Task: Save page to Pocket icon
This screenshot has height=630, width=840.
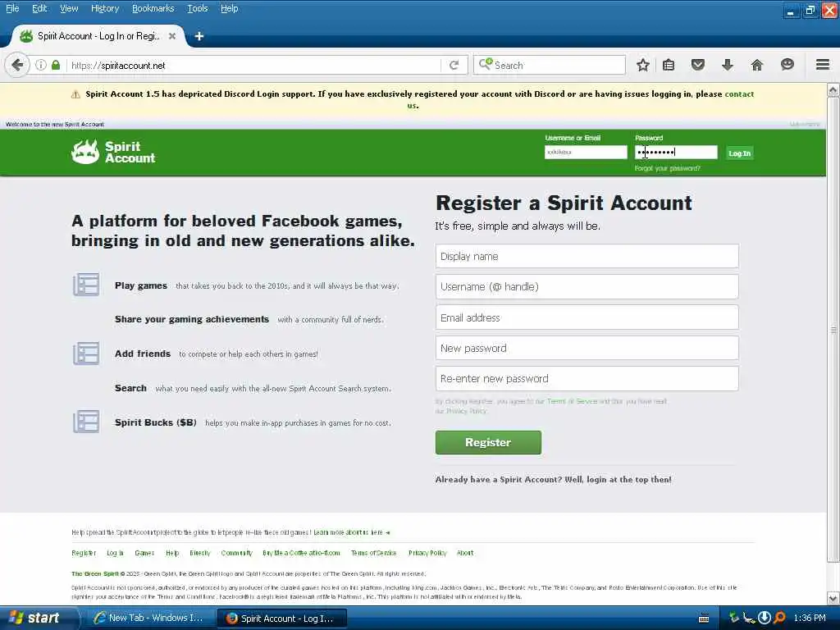Action: click(x=697, y=65)
